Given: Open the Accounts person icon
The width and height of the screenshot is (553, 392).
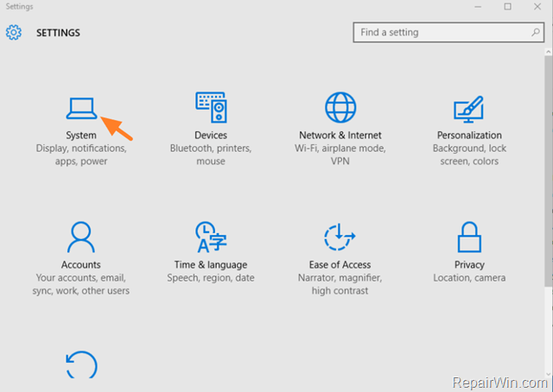Looking at the screenshot, I should [x=81, y=237].
